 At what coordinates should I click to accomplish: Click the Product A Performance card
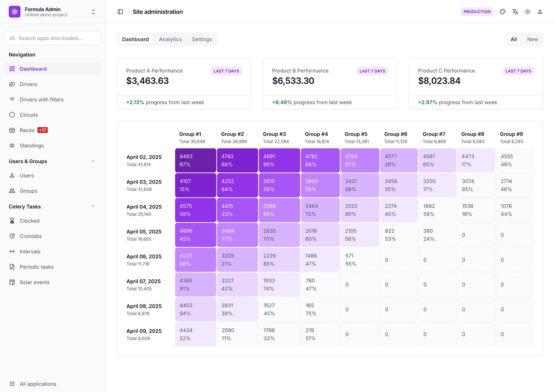(184, 83)
